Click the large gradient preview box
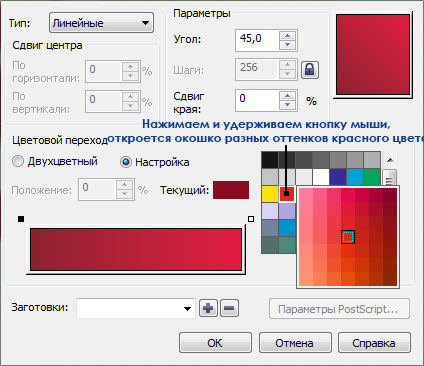 pyautogui.click(x=373, y=54)
